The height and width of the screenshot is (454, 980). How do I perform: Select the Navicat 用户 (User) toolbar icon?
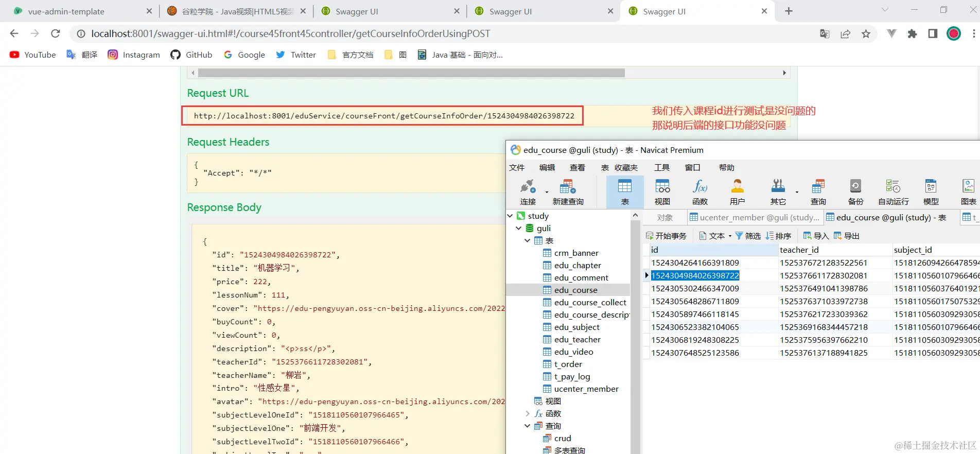point(738,192)
